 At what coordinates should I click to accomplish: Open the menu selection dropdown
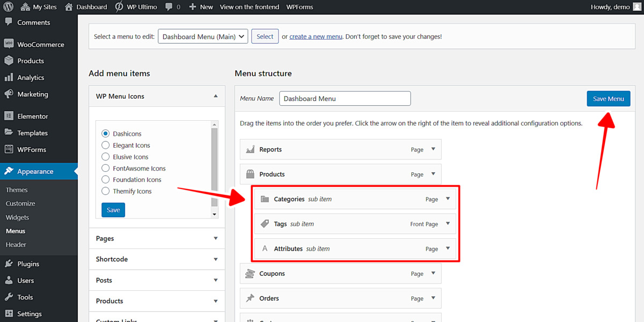click(203, 36)
